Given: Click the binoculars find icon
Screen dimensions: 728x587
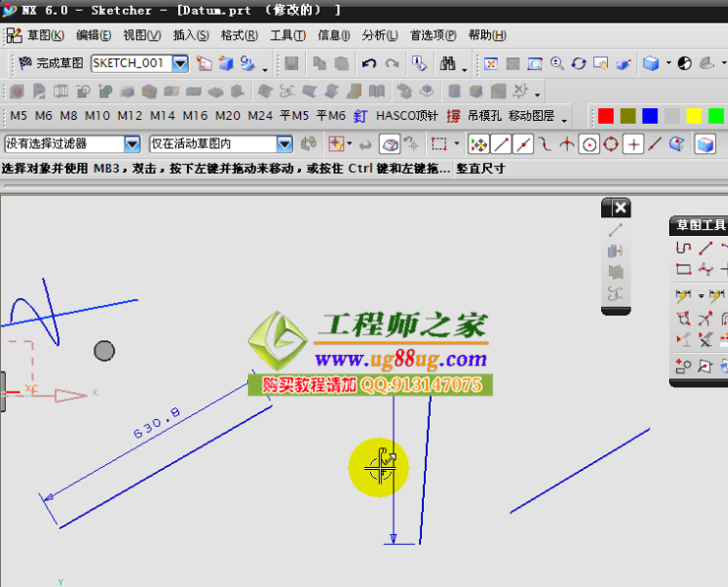Looking at the screenshot, I should pos(449,64).
